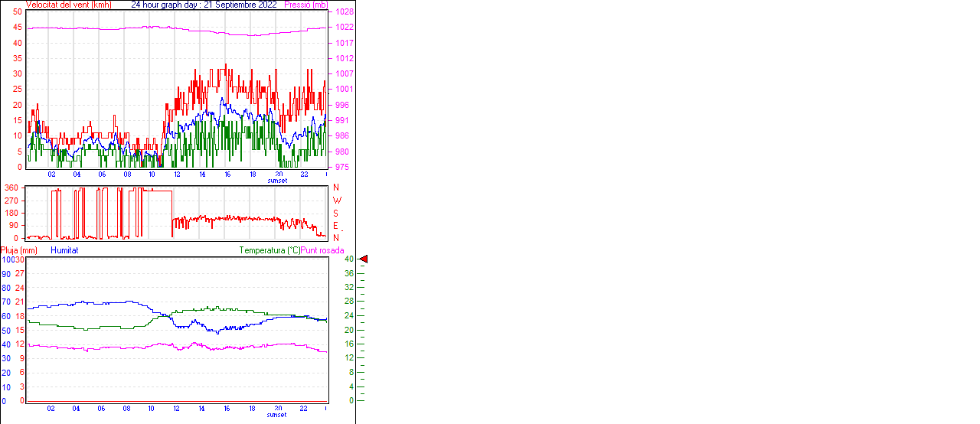Viewport: 980px width, 424px height.
Task: Click the '12' hour tick under the wind chart
Action: [177, 174]
